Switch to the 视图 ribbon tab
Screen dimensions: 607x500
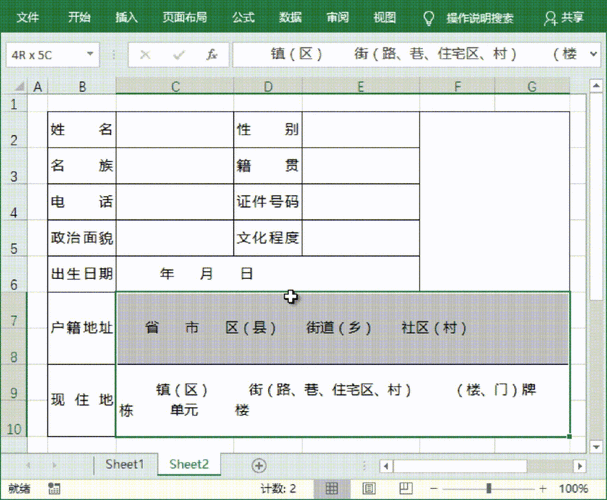tap(384, 17)
